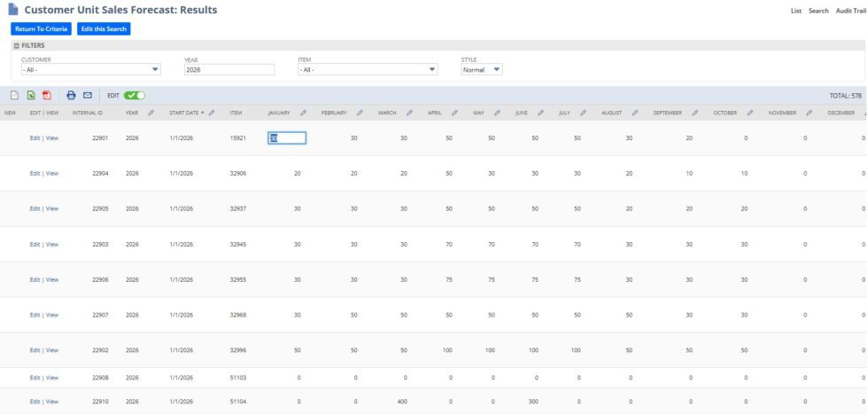868x415 pixels.
Task: Click the Email envelope icon
Action: [x=88, y=95]
